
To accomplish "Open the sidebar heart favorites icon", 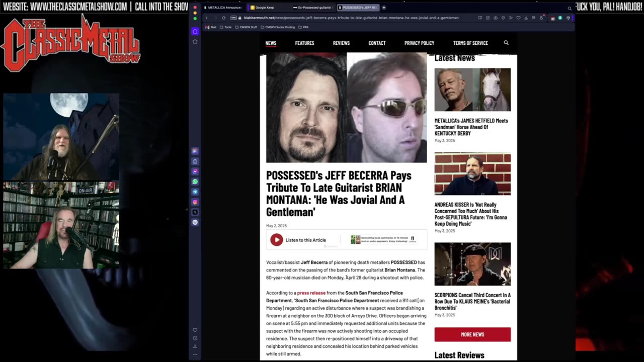I will 195,330.
